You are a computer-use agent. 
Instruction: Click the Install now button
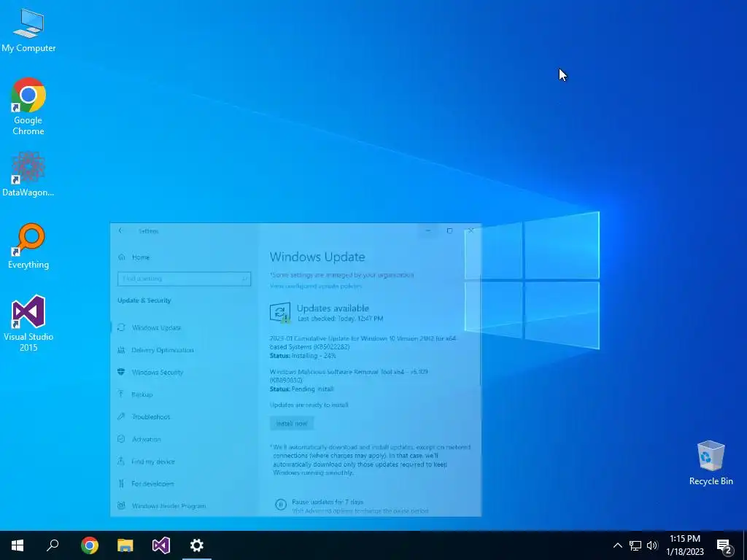[292, 424]
